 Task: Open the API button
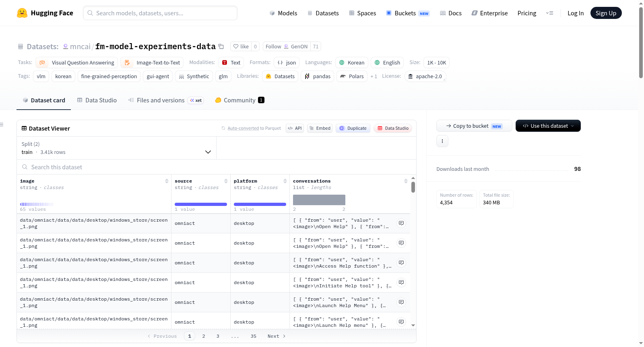click(x=295, y=128)
